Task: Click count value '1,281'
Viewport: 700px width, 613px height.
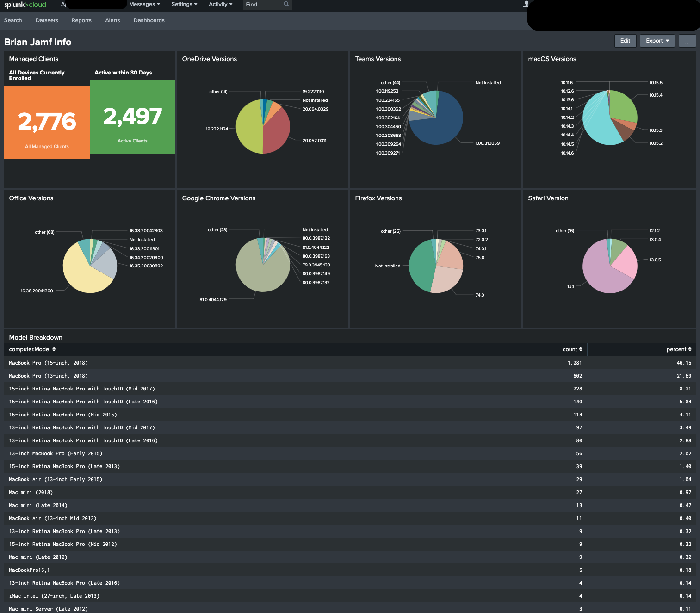Action: click(575, 363)
